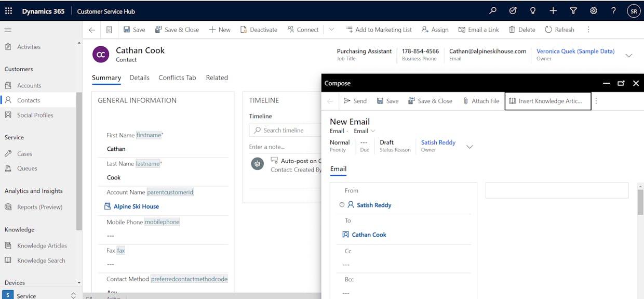Change area using Service switcher
The image size is (644, 299).
(41, 295)
